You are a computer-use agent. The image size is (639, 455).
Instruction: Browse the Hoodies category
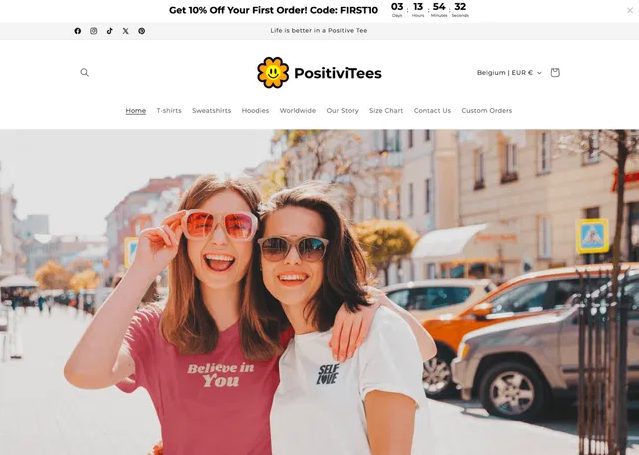tap(255, 110)
